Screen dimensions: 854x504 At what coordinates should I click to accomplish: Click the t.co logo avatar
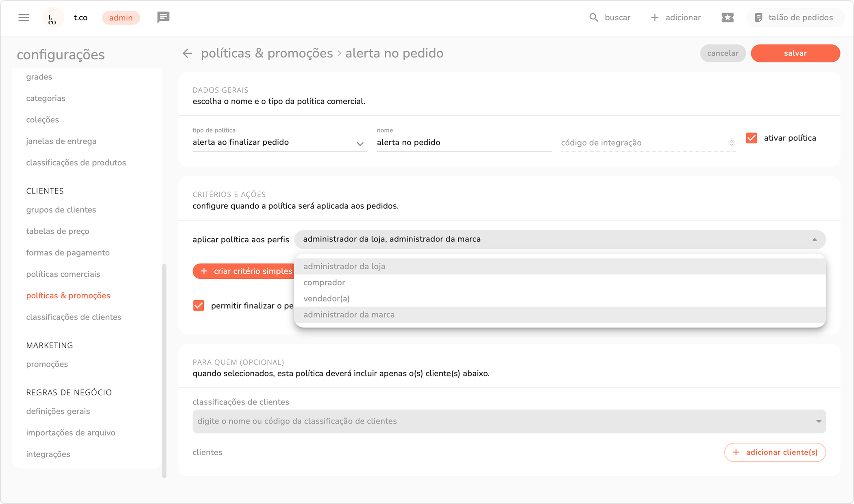click(x=53, y=18)
